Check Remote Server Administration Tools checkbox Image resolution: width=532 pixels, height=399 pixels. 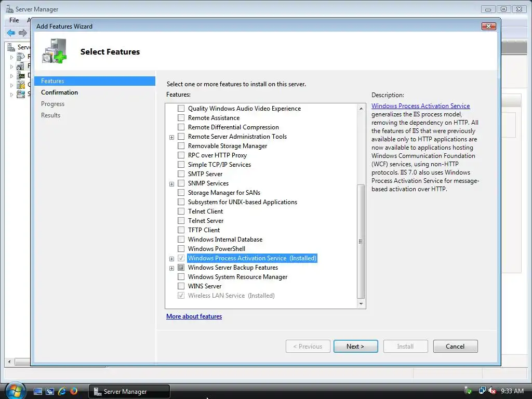click(181, 137)
